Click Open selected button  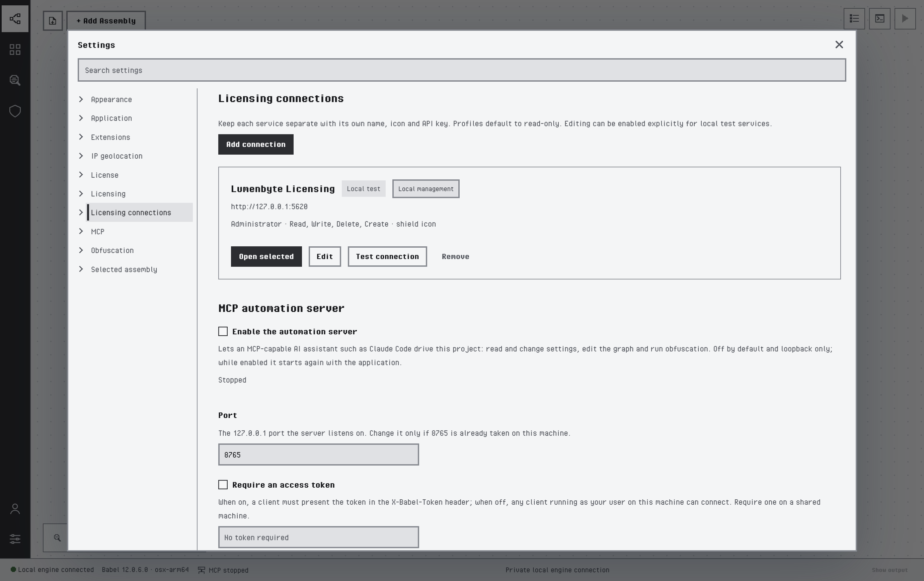[266, 257]
